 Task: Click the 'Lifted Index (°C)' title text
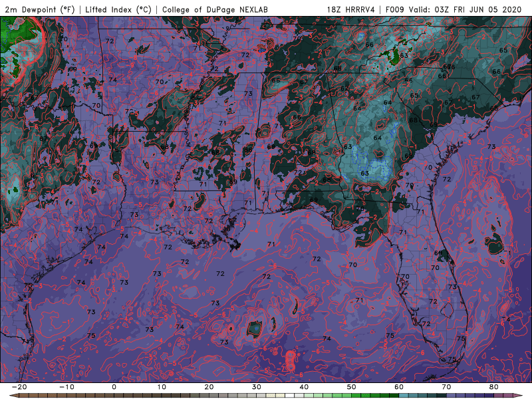(118, 10)
